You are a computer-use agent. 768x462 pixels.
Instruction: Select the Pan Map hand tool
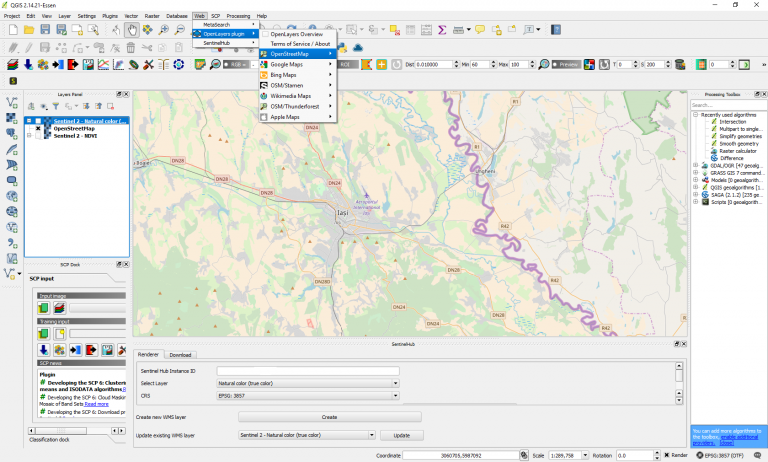[x=131, y=30]
